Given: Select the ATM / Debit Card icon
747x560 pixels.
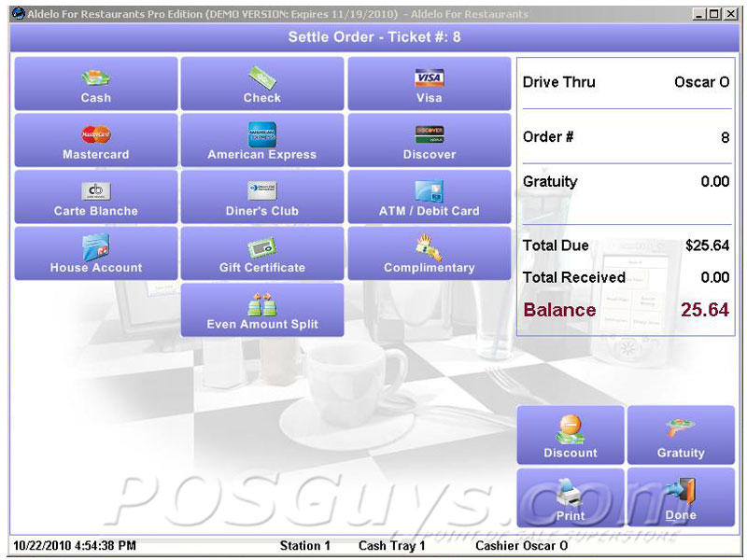Looking at the screenshot, I should [430, 191].
